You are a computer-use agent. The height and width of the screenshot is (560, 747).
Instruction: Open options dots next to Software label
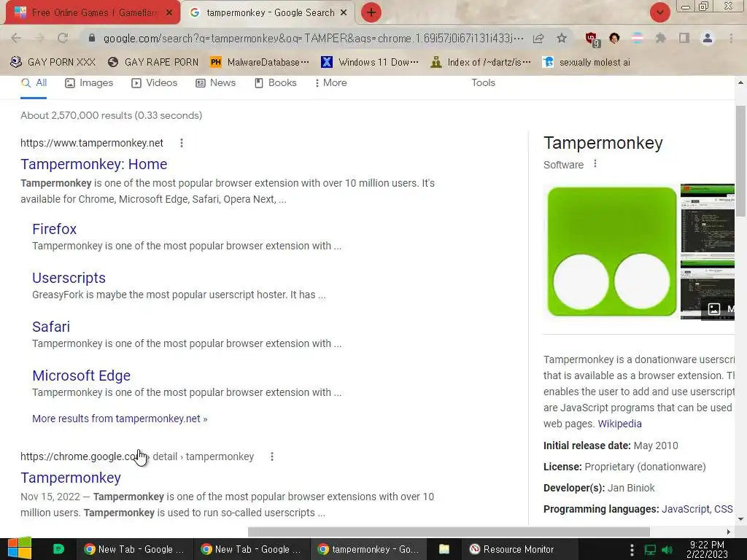click(595, 164)
